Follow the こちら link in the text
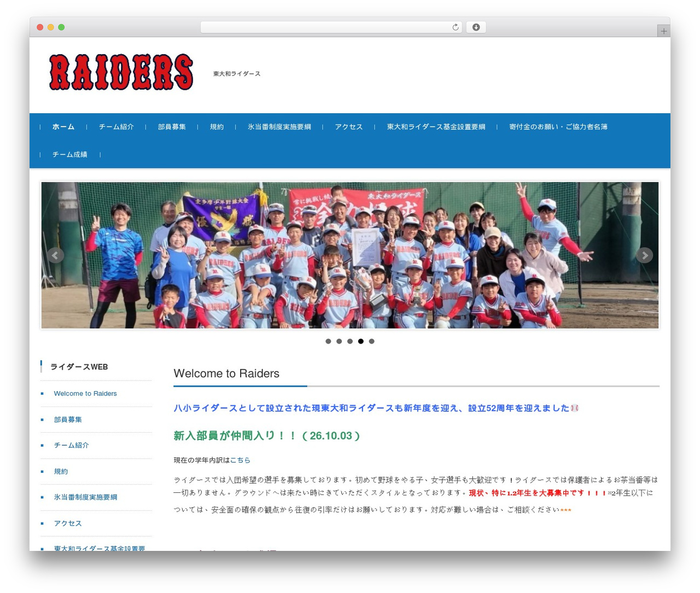700x593 pixels. [x=240, y=461]
